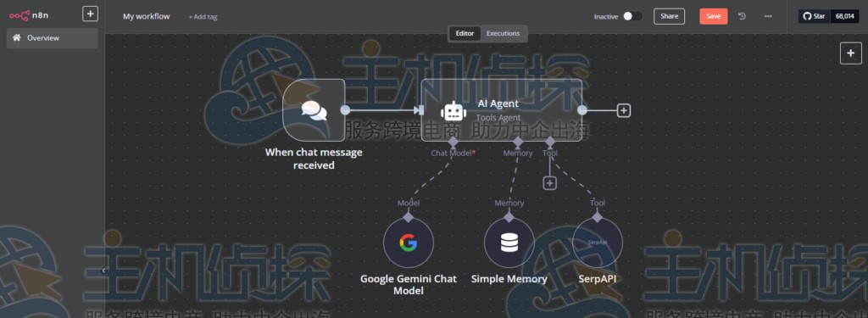The height and width of the screenshot is (318, 868).
Task: Click the n8n logo icon
Action: pos(19,15)
